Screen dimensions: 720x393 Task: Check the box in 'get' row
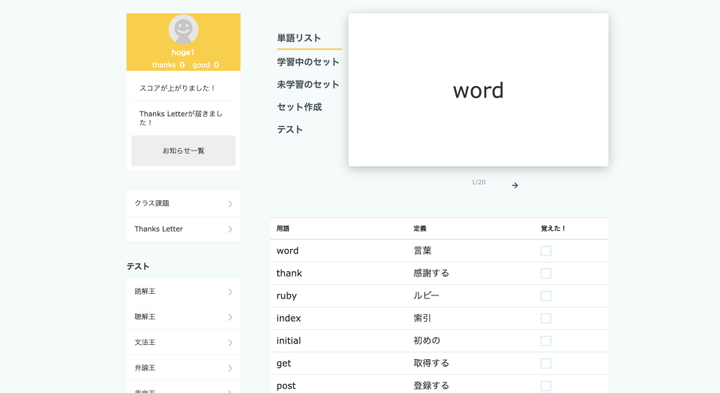pos(546,363)
